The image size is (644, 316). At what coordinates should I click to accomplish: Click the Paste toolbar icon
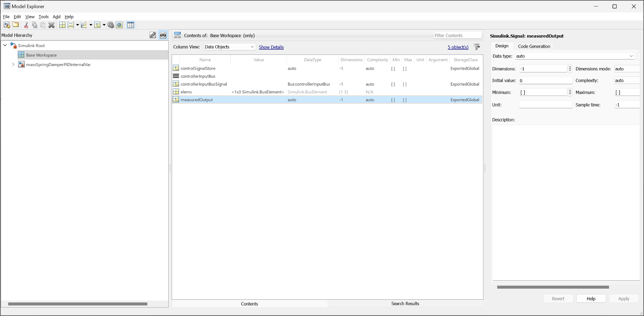tap(43, 25)
